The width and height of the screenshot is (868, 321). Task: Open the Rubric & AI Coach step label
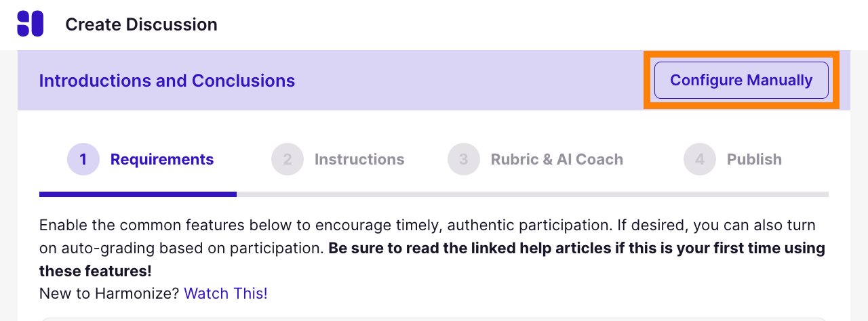557,159
